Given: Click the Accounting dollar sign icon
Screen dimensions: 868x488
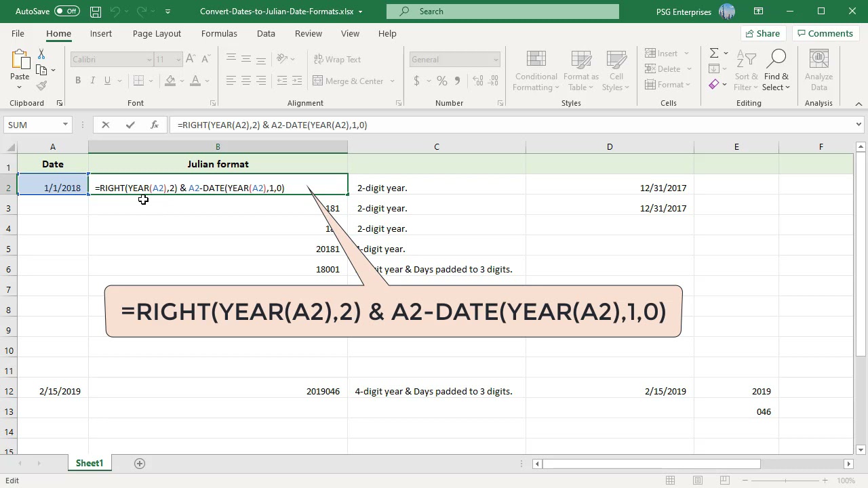Looking at the screenshot, I should click(416, 81).
